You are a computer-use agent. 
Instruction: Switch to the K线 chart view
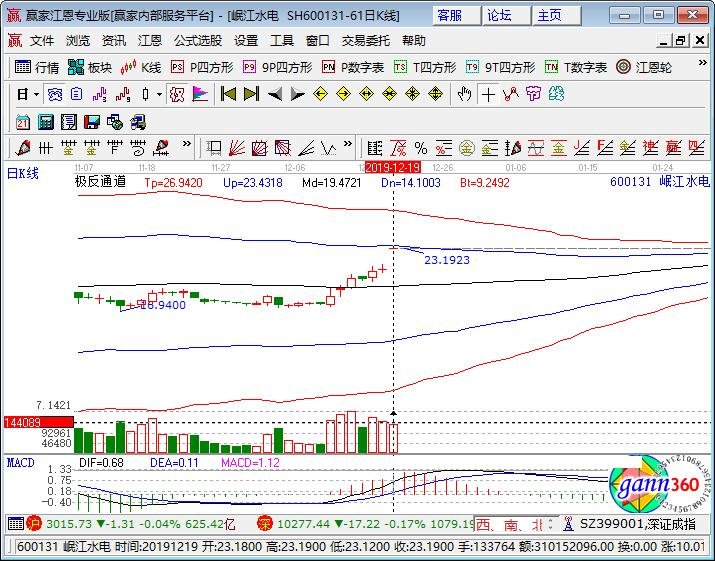coord(141,68)
